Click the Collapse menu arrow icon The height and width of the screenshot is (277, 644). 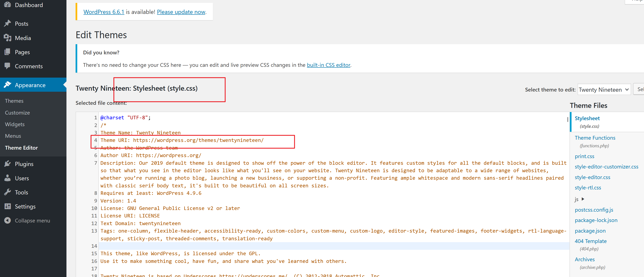7,220
